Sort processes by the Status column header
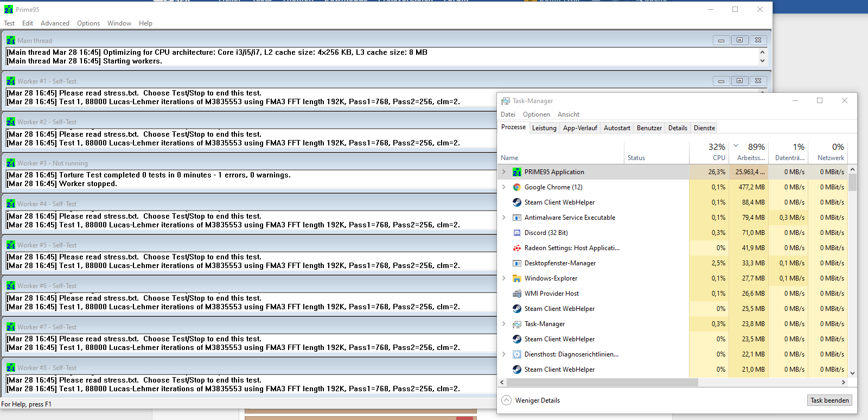 (x=656, y=152)
